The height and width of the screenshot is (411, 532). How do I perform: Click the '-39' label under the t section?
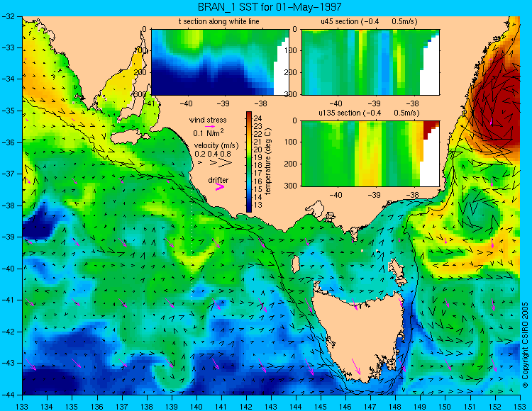[x=223, y=103]
